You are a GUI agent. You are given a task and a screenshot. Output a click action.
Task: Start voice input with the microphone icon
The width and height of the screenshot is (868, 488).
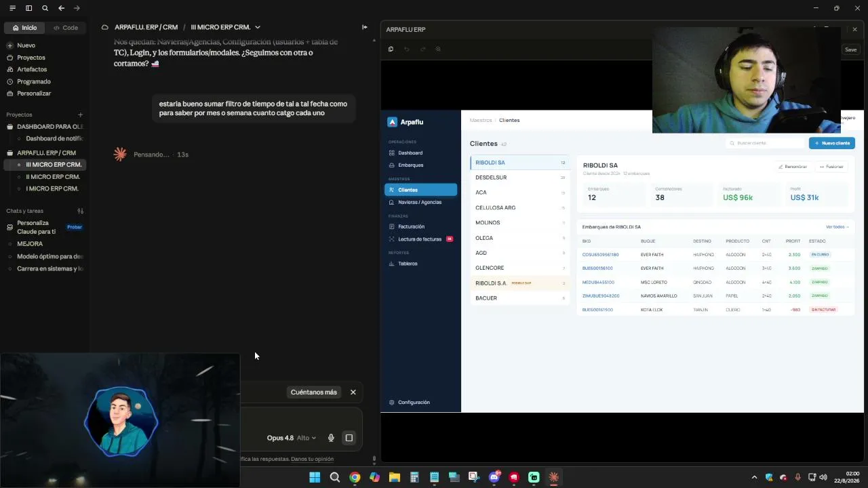tap(331, 438)
